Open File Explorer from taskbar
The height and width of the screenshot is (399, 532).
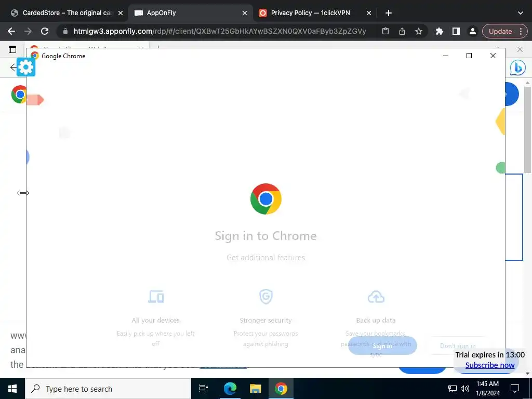pos(255,389)
